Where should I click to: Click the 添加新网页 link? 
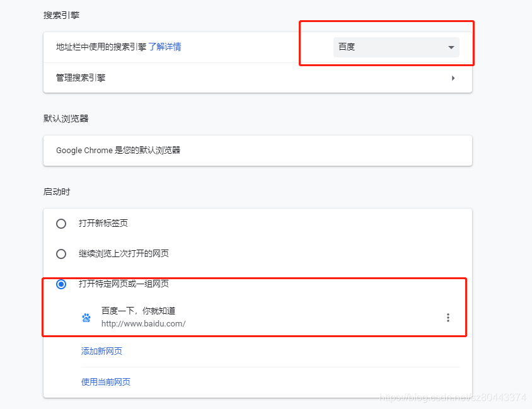[101, 351]
